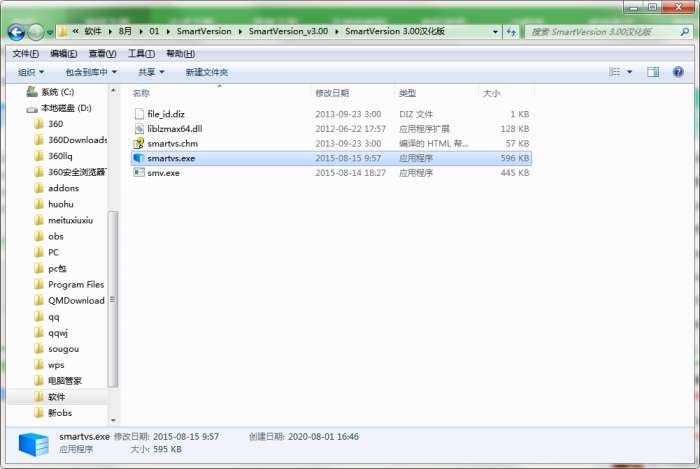Sort by the 名称 column header
The width and height of the screenshot is (700, 469).
pos(141,93)
